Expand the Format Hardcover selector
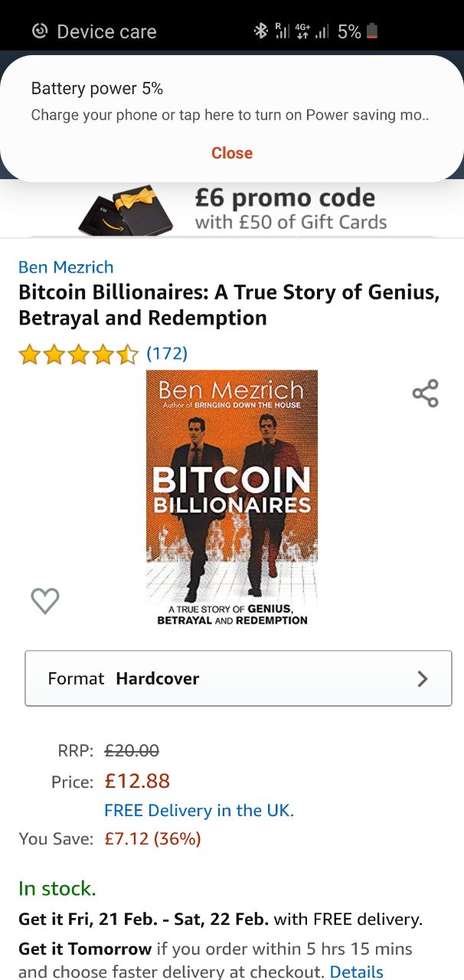This screenshot has height=980, width=464. 238,678
